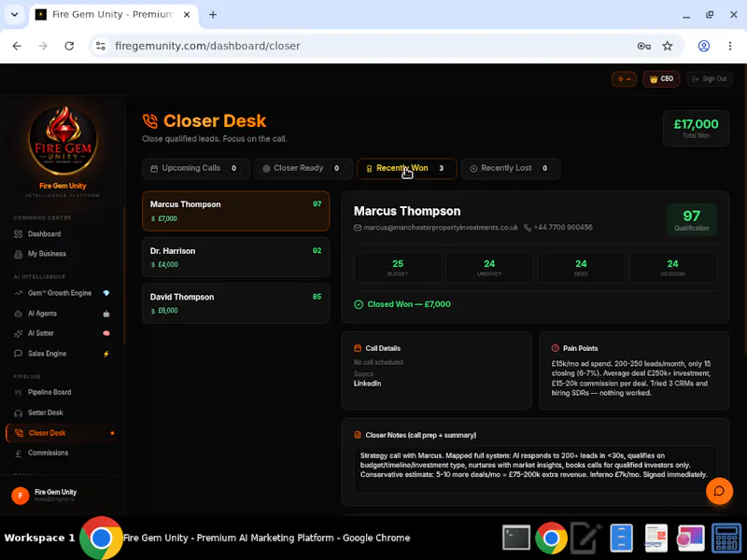
Task: Click the headset icon for Setter Desk
Action: pyautogui.click(x=18, y=413)
